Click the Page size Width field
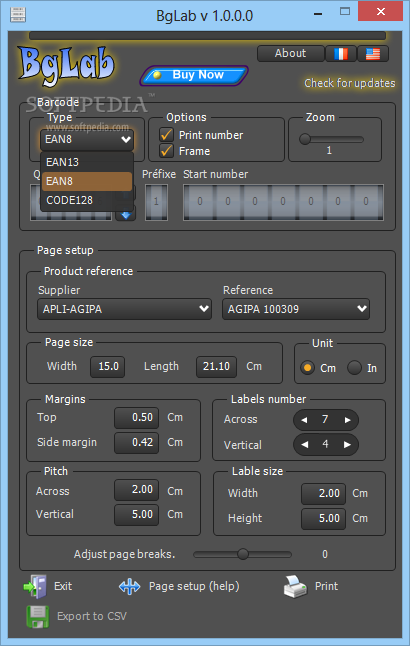 point(108,367)
